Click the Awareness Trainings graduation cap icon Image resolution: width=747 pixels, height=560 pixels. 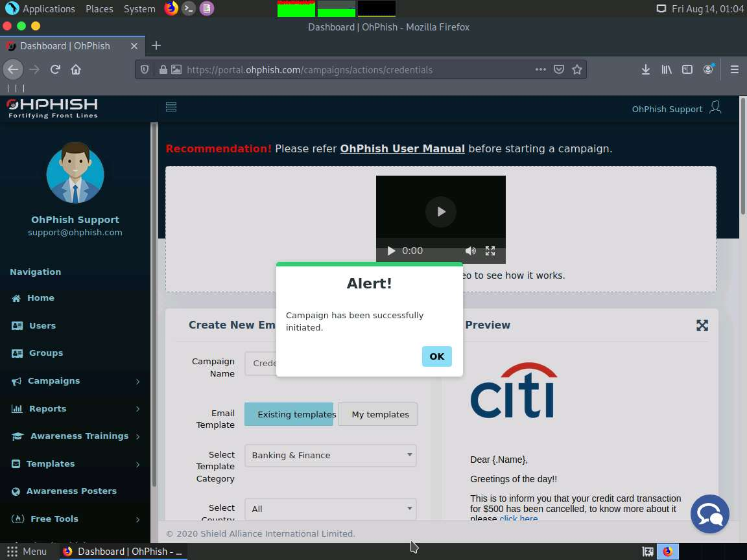[17, 436]
